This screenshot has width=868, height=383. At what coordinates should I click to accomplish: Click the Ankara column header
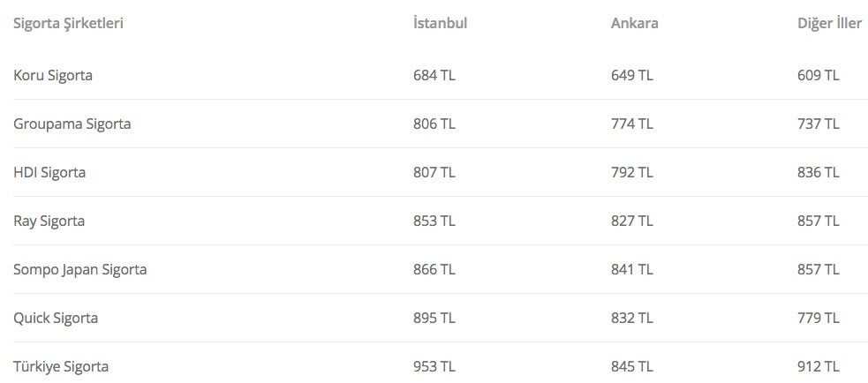pos(634,23)
